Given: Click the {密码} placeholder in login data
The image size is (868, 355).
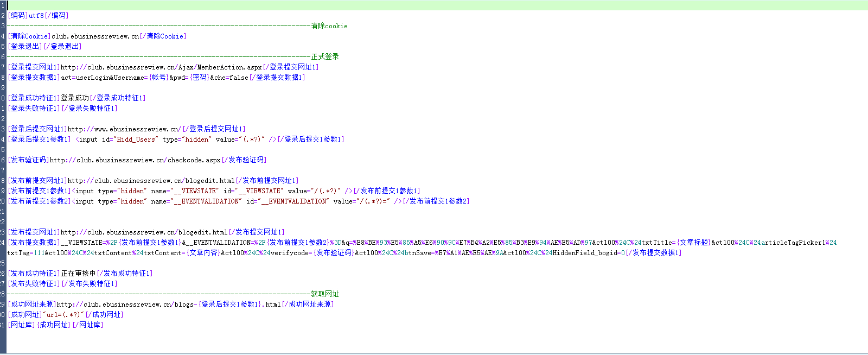Looking at the screenshot, I should (x=199, y=78).
